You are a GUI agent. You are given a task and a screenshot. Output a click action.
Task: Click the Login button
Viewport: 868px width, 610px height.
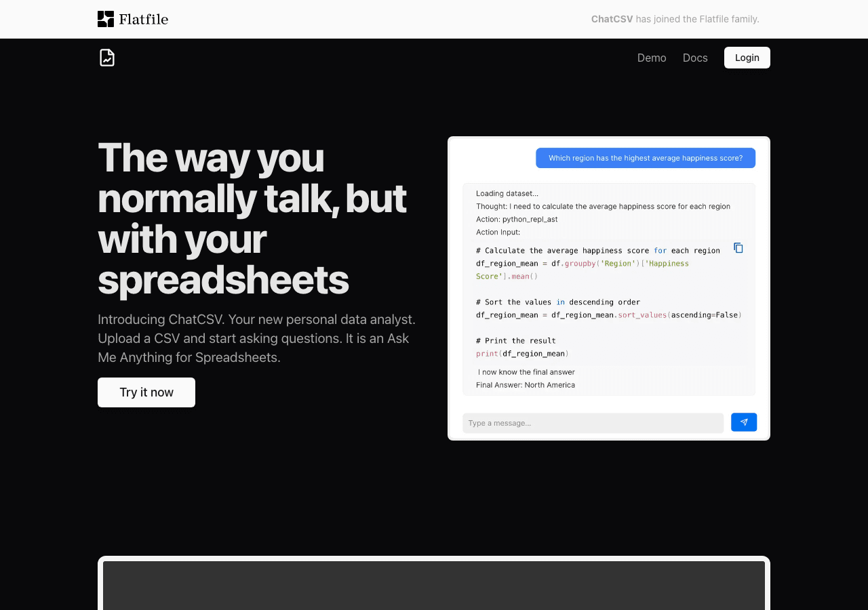coord(747,58)
